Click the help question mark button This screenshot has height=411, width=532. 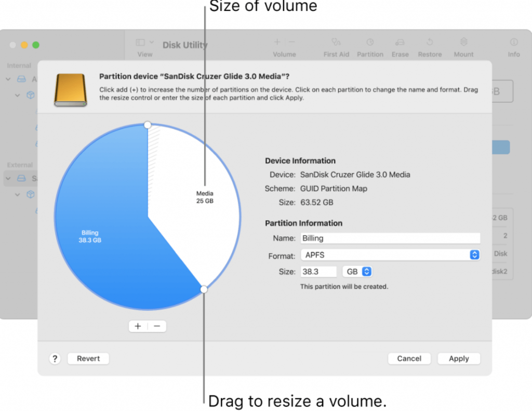(56, 359)
